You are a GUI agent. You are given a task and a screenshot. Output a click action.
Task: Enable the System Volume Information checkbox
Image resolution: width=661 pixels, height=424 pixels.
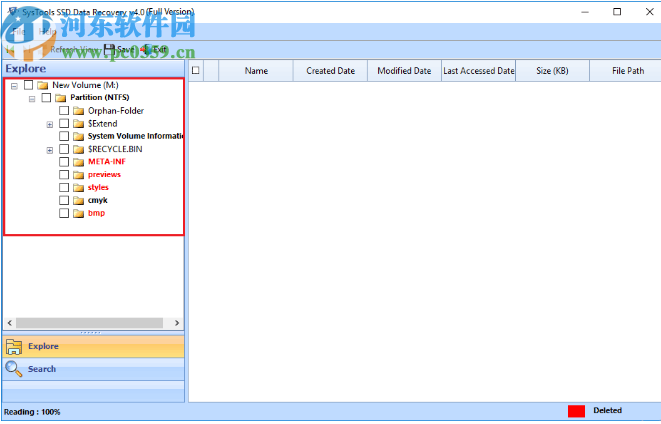(64, 136)
